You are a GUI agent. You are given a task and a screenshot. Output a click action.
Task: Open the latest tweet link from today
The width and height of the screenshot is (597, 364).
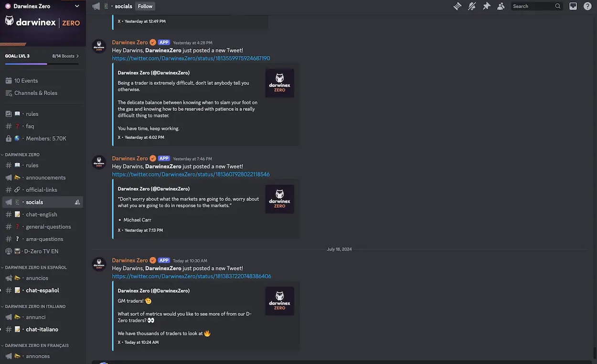[x=191, y=276]
